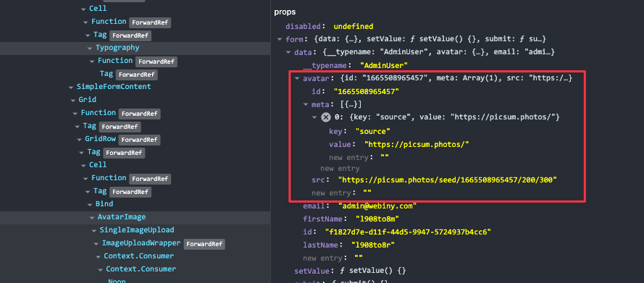Click ForwardRef badge next to ImageUploadWrapper

point(204,244)
